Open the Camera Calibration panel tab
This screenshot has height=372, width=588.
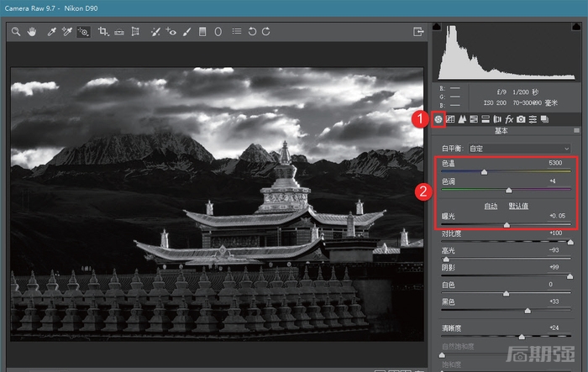[521, 119]
